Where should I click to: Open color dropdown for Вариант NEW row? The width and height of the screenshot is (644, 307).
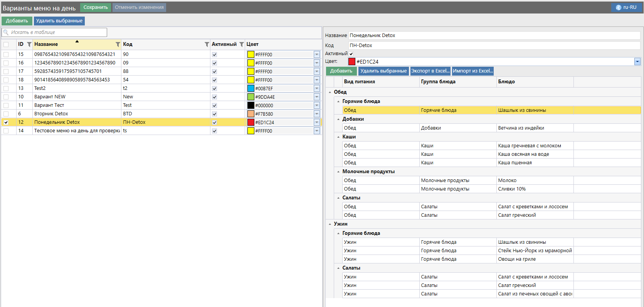click(x=316, y=97)
